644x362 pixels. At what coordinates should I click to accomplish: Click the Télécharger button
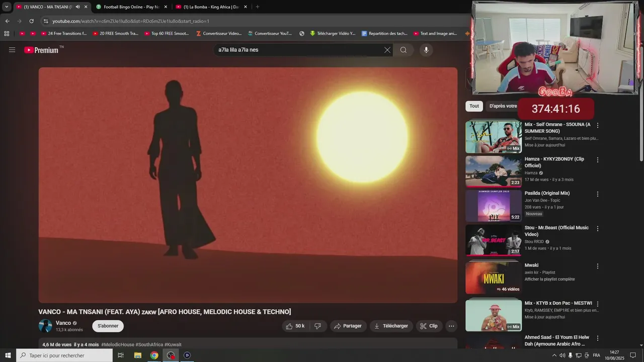point(391,326)
